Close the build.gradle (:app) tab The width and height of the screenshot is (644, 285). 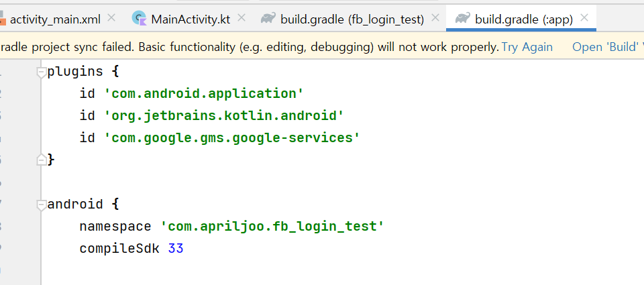585,18
